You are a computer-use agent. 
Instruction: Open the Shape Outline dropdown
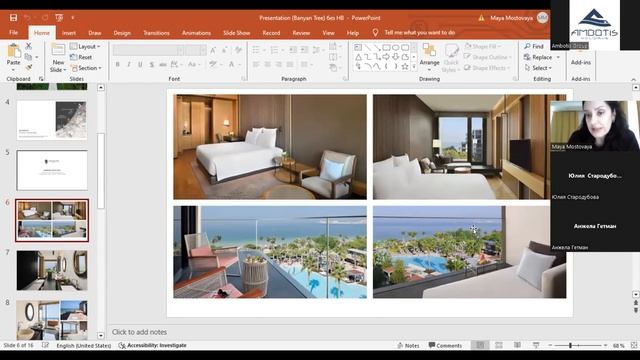[488, 57]
